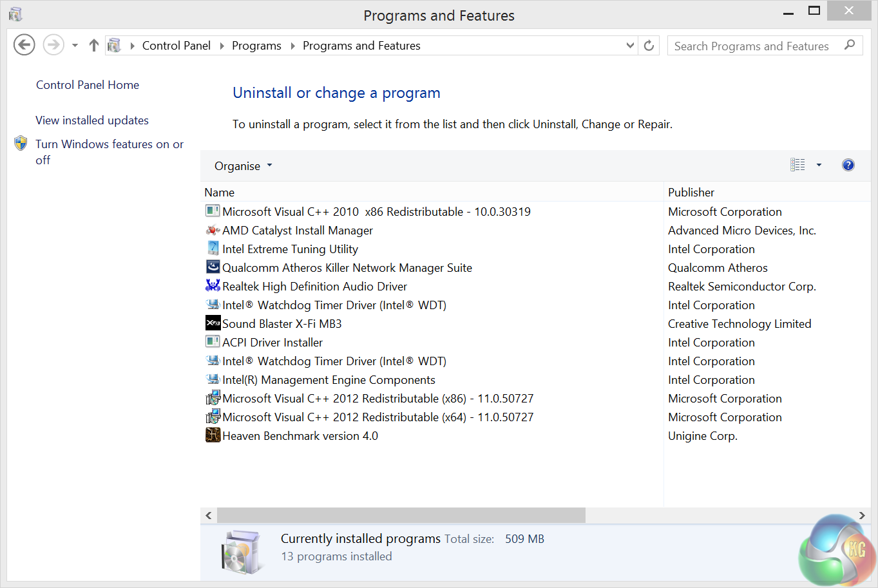The height and width of the screenshot is (588, 878).
Task: Click the Visual C++ 2012 (x86) icon
Action: click(213, 398)
